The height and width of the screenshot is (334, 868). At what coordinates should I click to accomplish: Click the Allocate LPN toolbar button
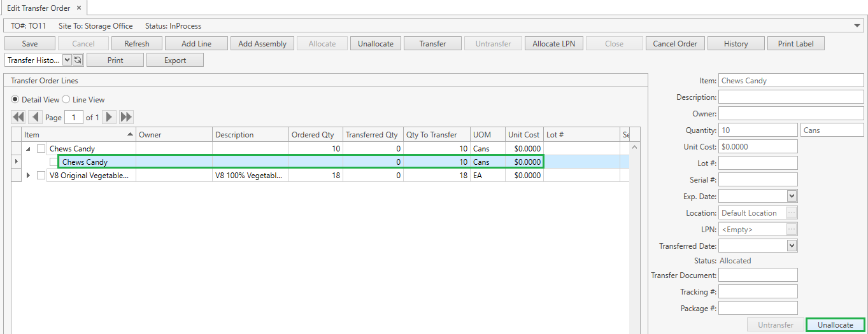(x=553, y=44)
